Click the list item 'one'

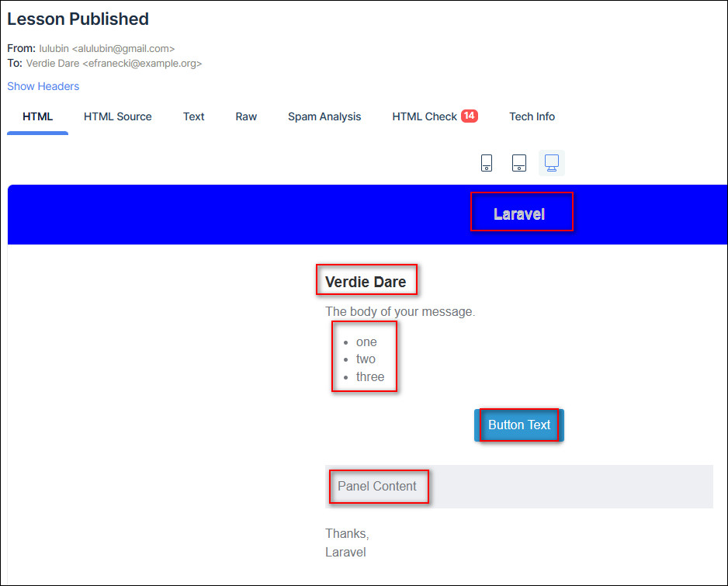(x=366, y=342)
